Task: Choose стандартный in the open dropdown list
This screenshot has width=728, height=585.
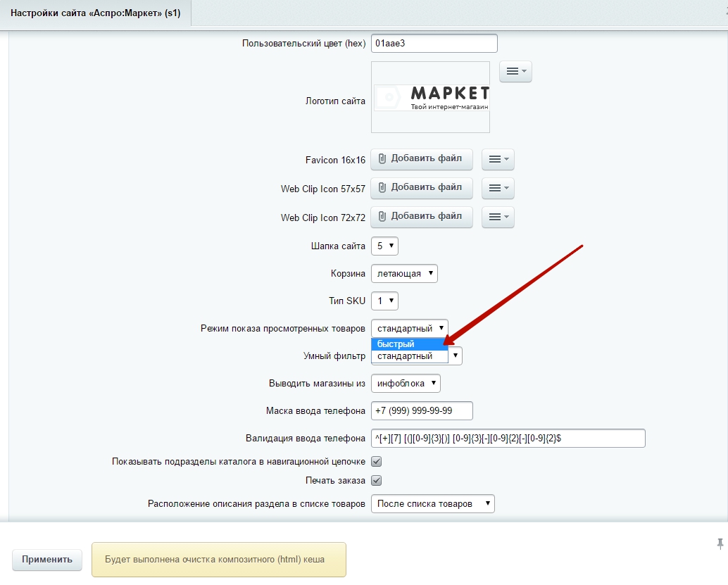Action: pyautogui.click(x=408, y=356)
